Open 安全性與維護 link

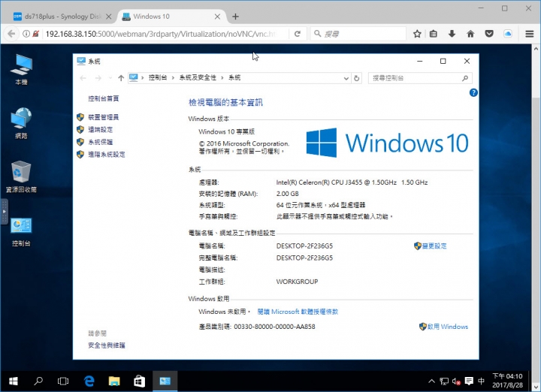coord(106,345)
